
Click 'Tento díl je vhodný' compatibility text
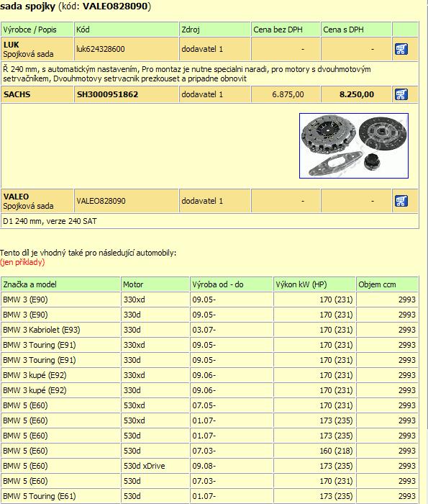click(88, 253)
